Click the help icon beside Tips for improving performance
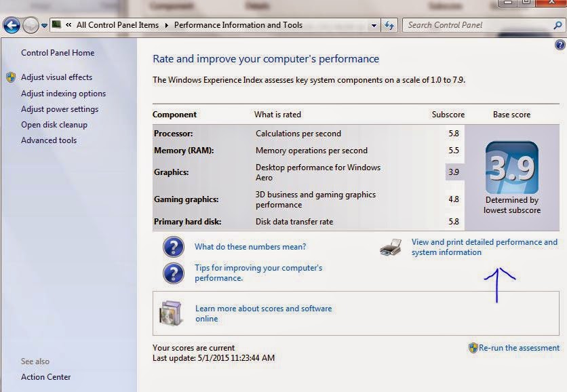Viewport: 567px width, 392px height. tap(174, 273)
